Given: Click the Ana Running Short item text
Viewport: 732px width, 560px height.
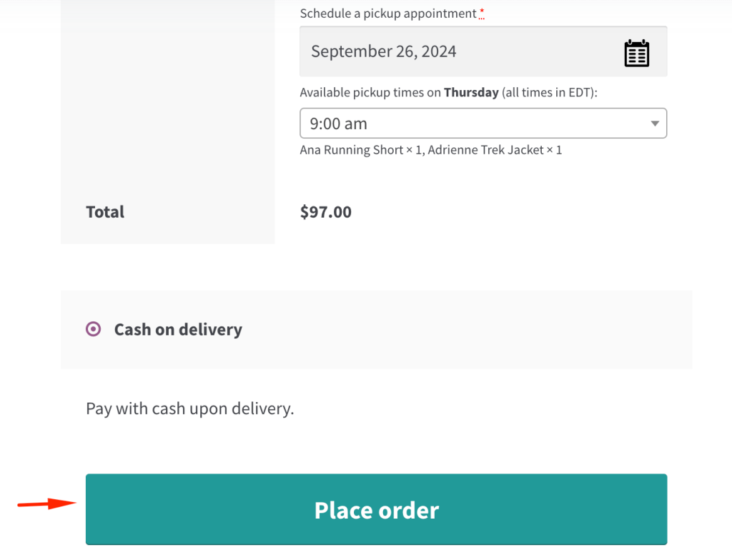Looking at the screenshot, I should coord(352,150).
